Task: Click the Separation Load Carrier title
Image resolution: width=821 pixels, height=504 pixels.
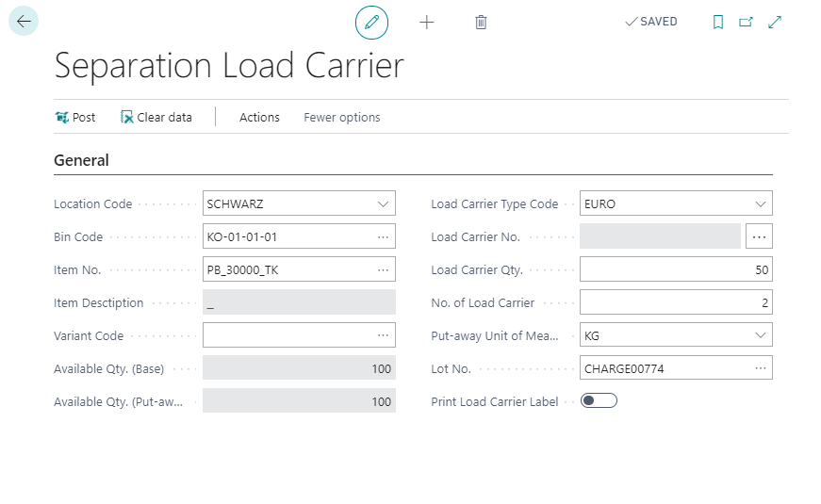Action: (229, 66)
